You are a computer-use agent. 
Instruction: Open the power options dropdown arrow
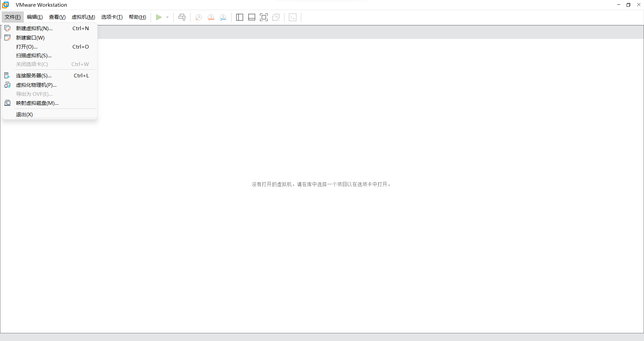[x=167, y=17]
